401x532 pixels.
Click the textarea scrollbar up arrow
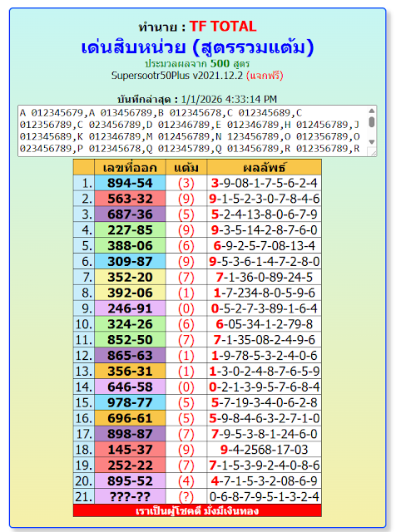point(372,111)
